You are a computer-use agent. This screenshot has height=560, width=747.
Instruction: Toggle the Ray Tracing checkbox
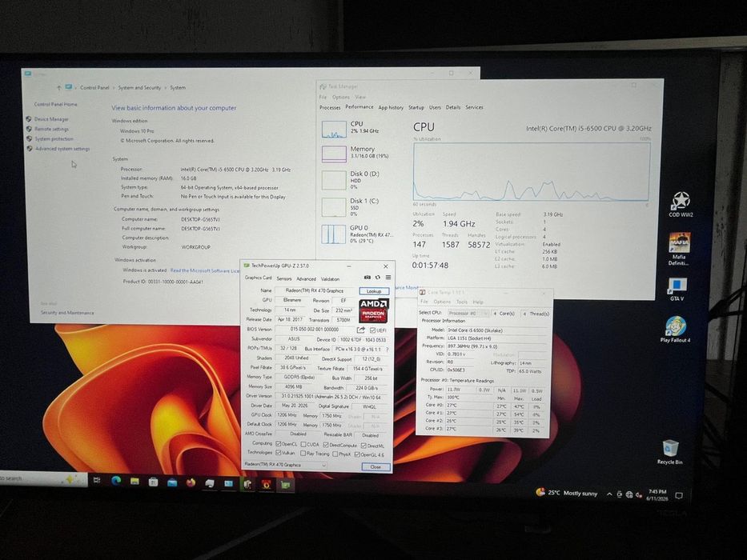(303, 454)
